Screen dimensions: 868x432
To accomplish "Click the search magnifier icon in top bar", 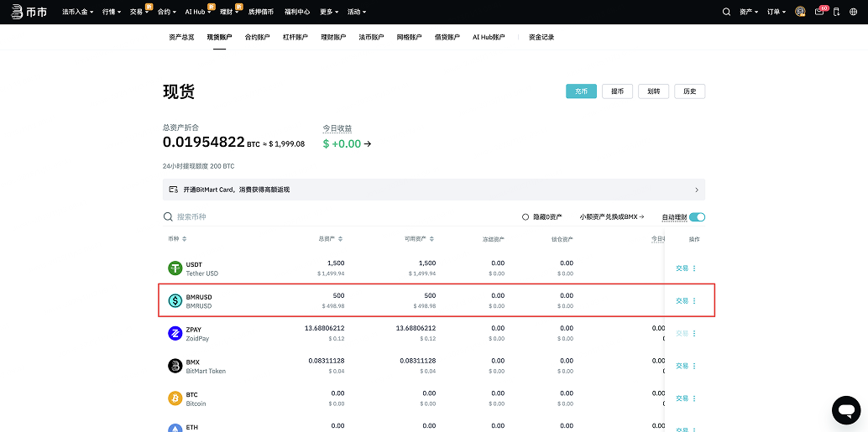I will [x=727, y=12].
